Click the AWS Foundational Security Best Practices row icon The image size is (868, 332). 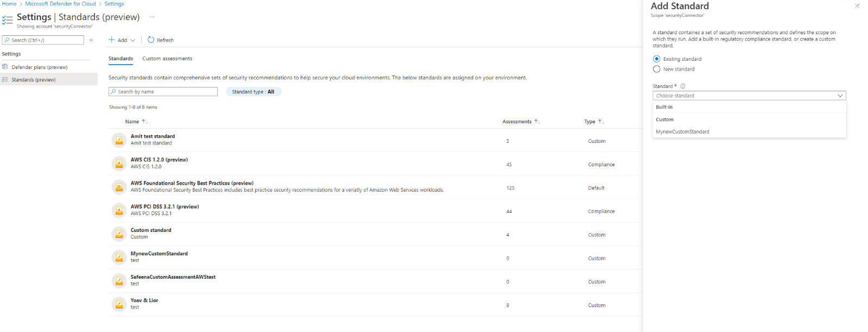point(119,187)
